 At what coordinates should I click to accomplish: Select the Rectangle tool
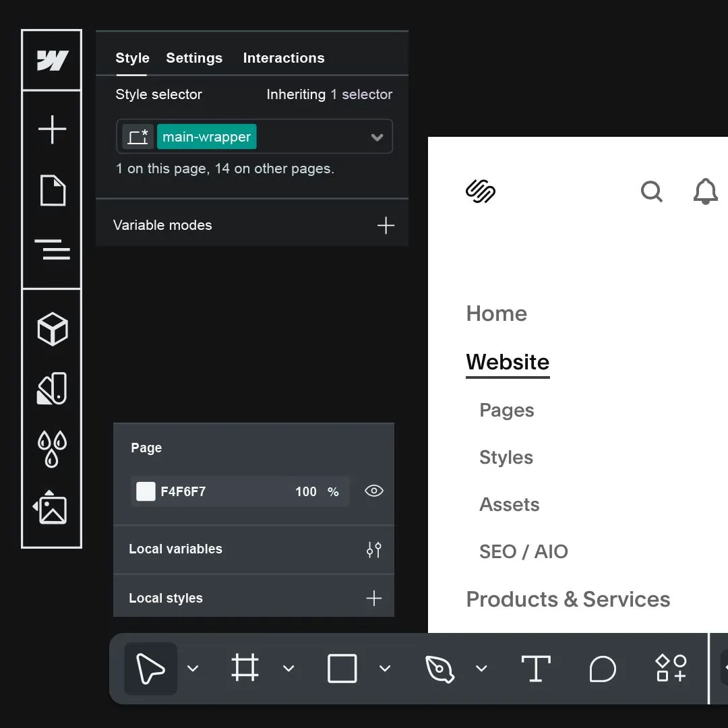[341, 669]
